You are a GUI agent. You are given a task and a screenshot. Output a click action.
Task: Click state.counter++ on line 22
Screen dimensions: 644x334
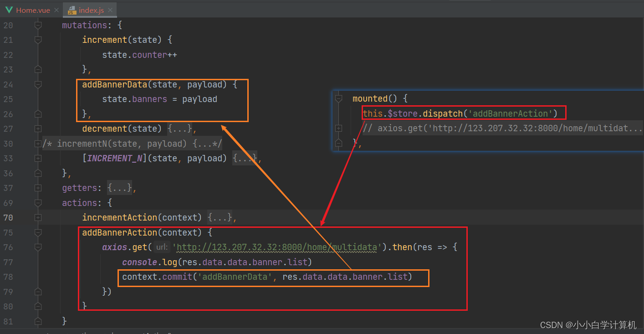(139, 55)
